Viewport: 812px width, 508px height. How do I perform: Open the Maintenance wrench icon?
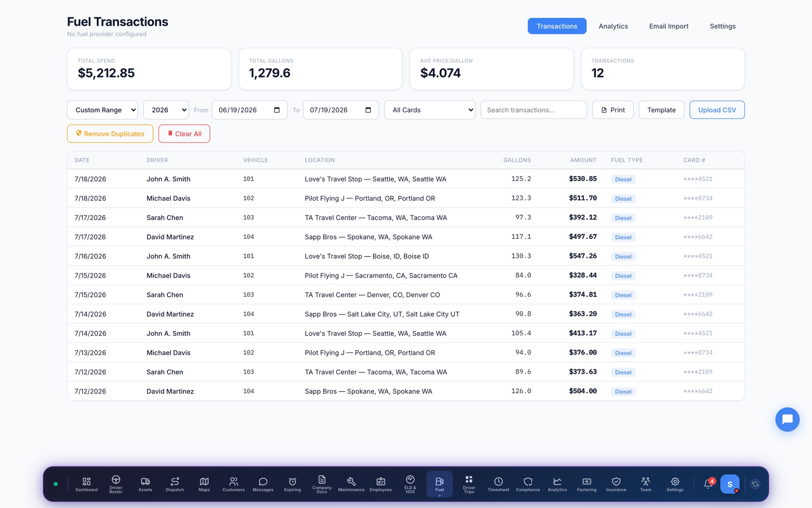click(351, 484)
